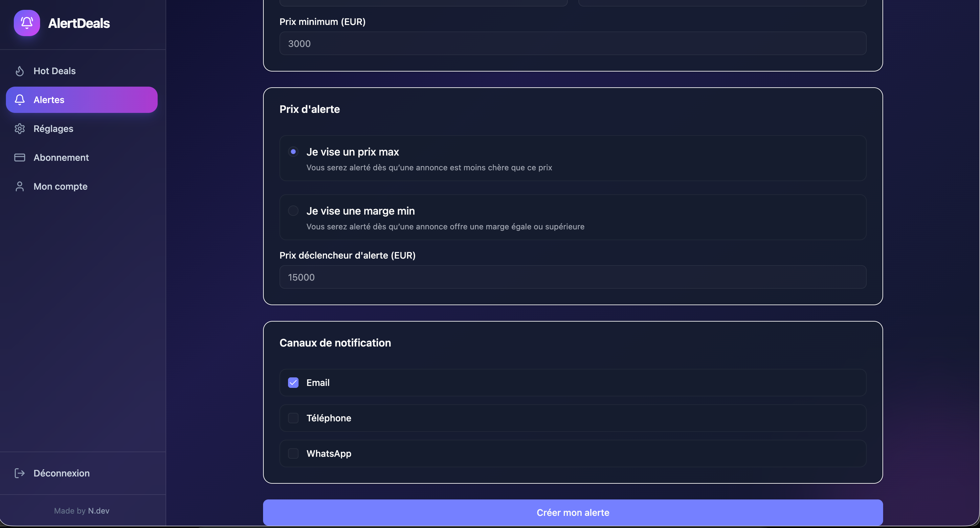
Task: Click the 'Prix déclencheur d'alerte (EUR)' label
Action: 347,255
